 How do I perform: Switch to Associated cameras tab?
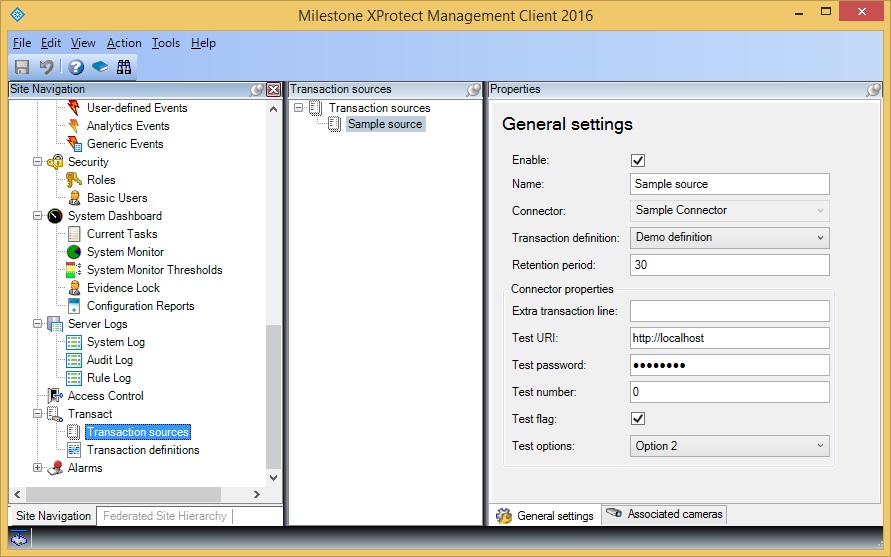tap(664, 514)
